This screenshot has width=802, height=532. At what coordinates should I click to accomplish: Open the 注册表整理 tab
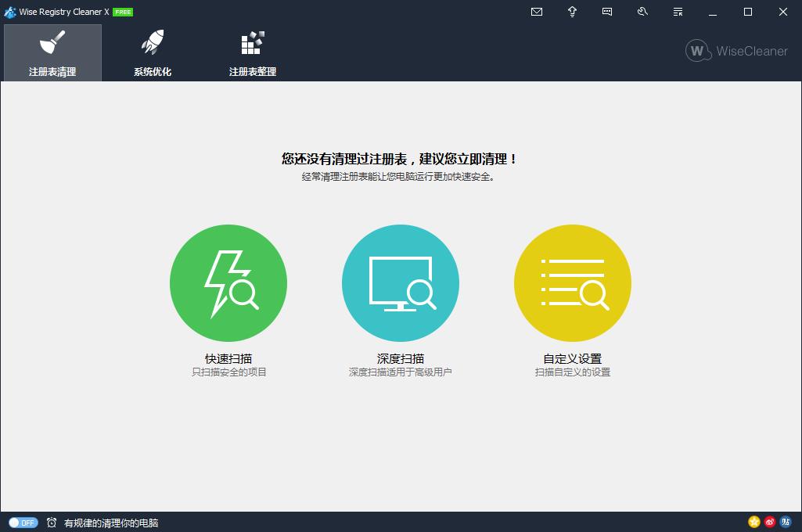coord(251,52)
